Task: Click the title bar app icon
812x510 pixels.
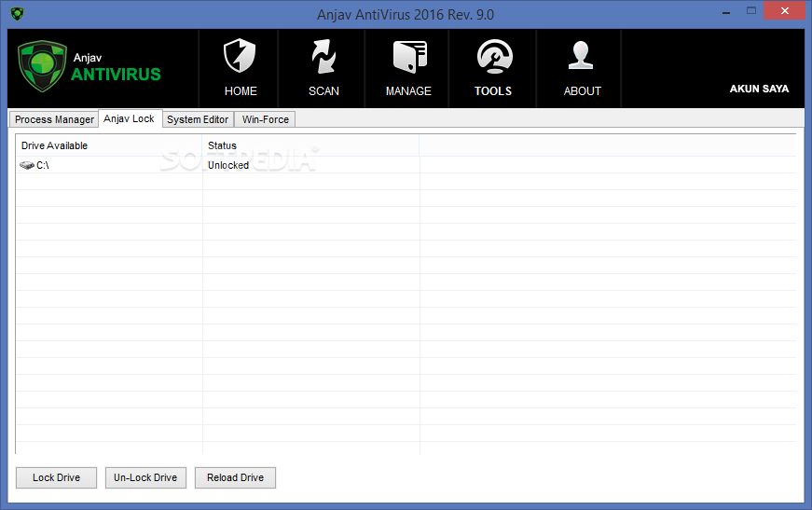Action: [17, 13]
